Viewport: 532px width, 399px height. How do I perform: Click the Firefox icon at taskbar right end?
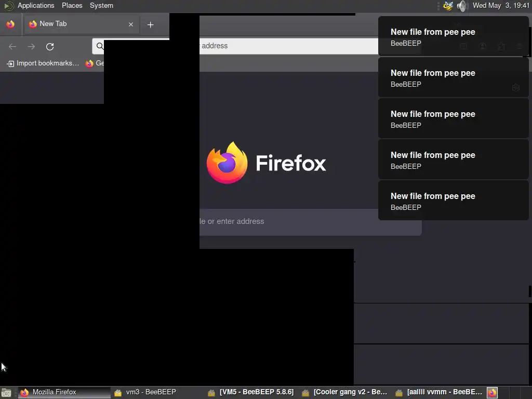click(x=493, y=393)
